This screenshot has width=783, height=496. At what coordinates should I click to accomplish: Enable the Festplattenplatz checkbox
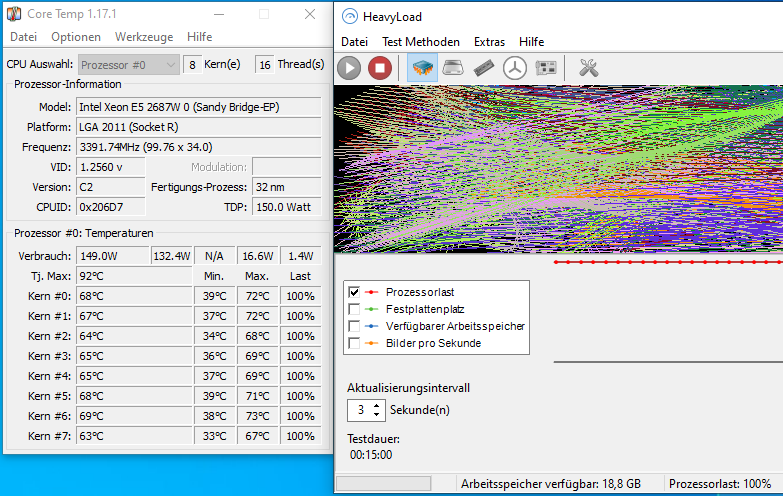354,309
